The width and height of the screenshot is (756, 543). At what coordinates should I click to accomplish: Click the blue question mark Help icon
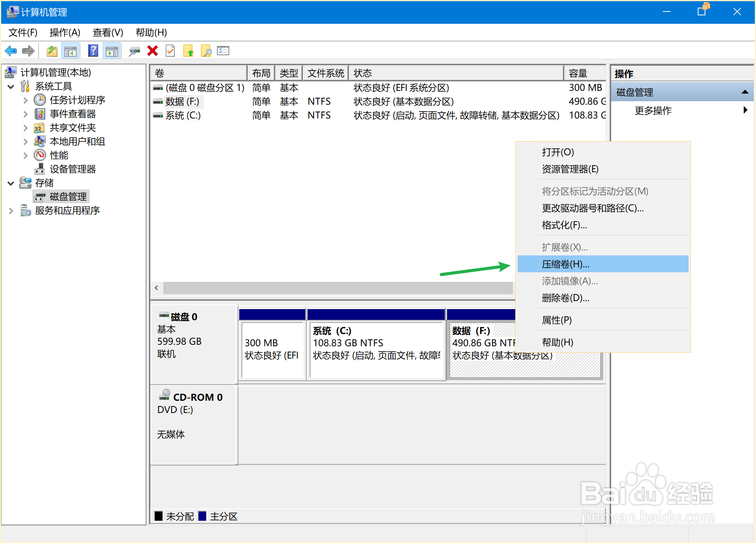tap(93, 51)
